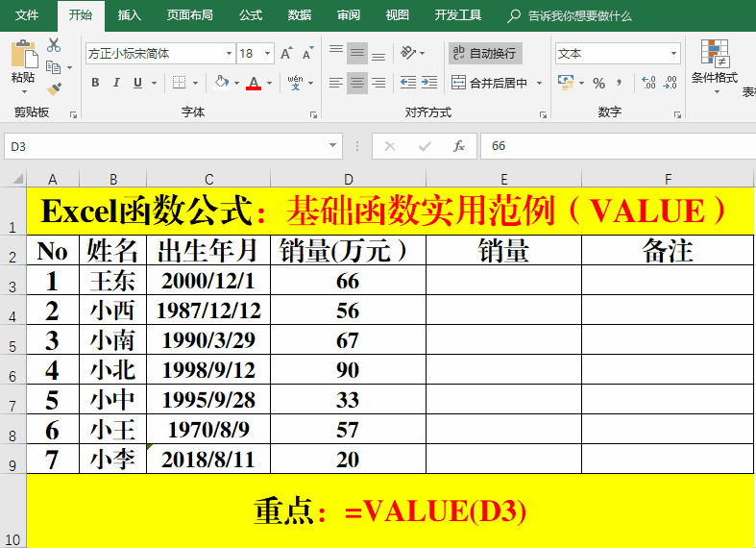Click merge and center (合并后居中) button
Viewport: 756px width, 548px height.
(x=489, y=83)
